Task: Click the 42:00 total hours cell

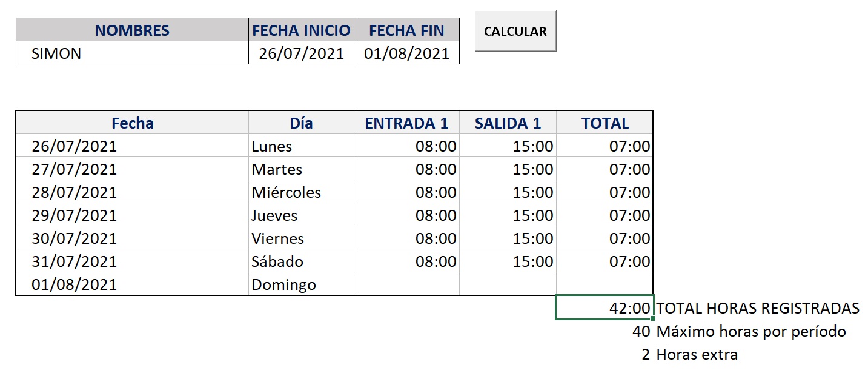Action: pyautogui.click(x=605, y=308)
